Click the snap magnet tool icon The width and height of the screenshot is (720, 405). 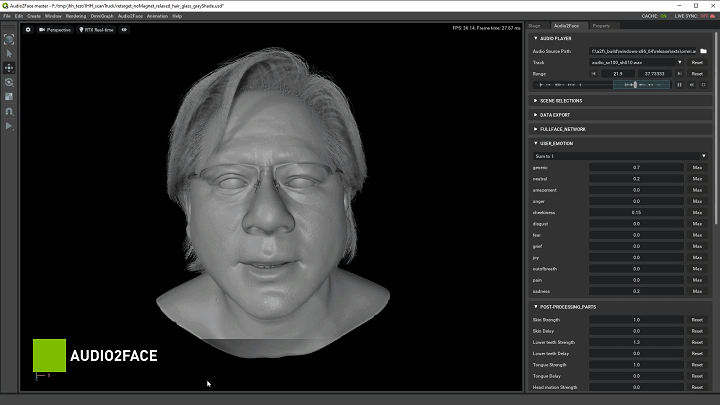pos(9,111)
